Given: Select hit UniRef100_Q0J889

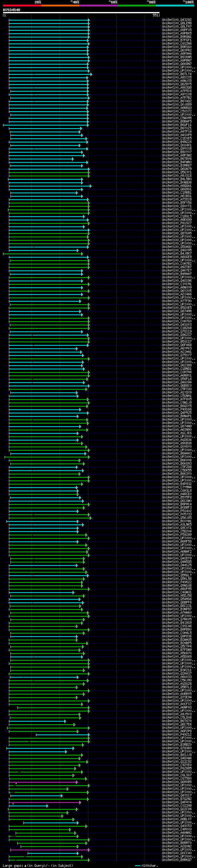Looking at the screenshot, I should (x=177, y=104).
